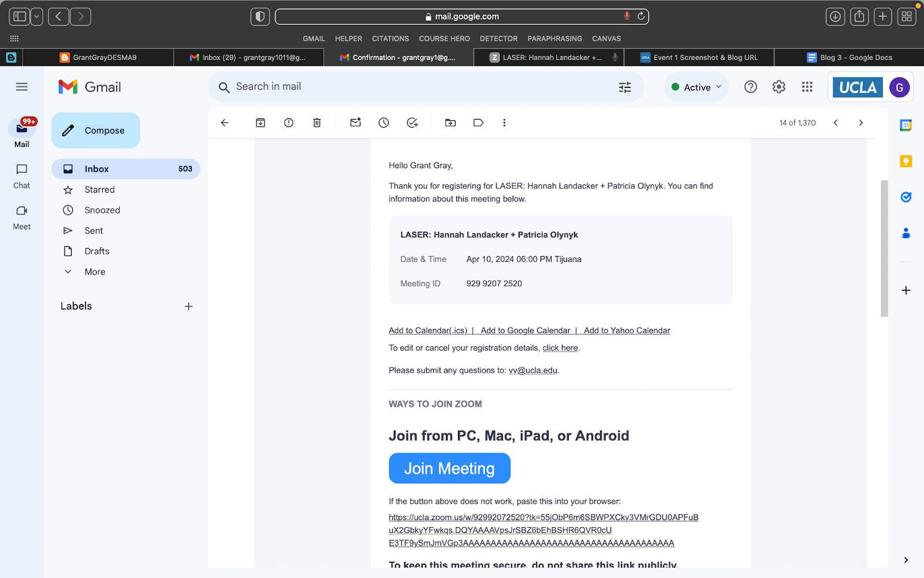Open Add to Calendar(.ics) link
This screenshot has height=578, width=924.
428,331
